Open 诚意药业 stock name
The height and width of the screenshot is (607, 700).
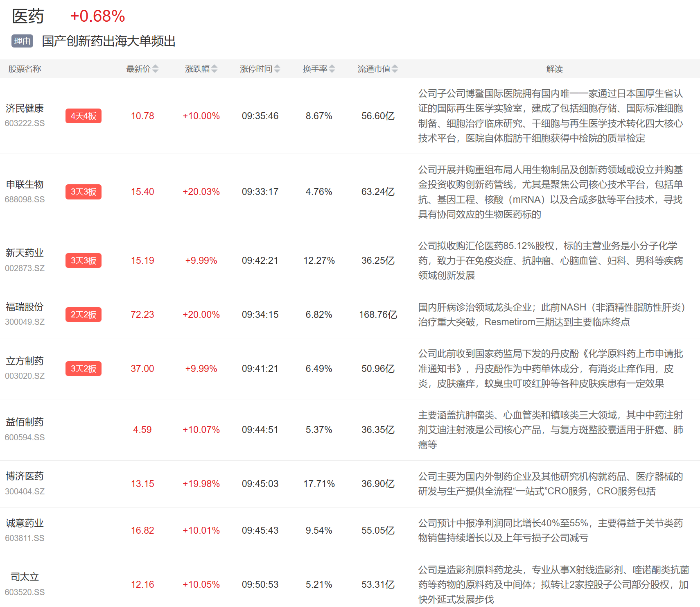click(25, 523)
